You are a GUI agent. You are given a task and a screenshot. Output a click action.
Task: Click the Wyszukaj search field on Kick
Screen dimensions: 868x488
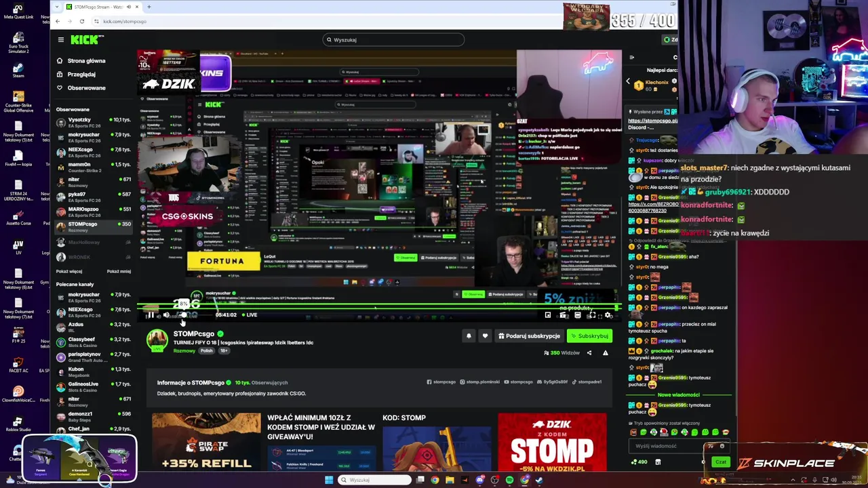click(x=393, y=40)
